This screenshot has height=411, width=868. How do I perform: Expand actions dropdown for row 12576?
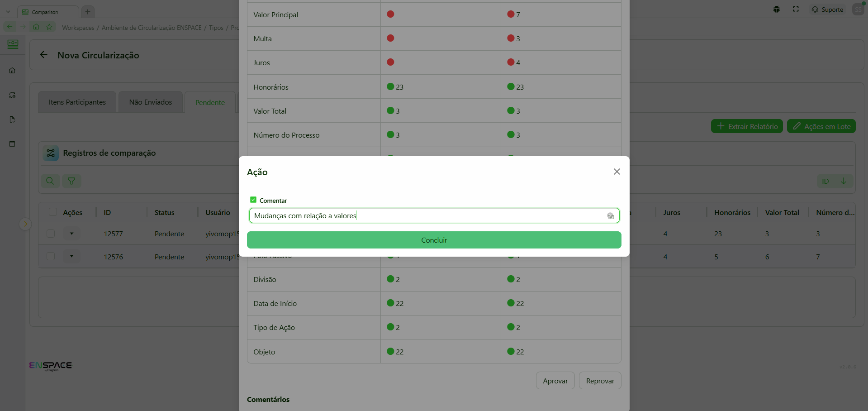[x=71, y=256]
